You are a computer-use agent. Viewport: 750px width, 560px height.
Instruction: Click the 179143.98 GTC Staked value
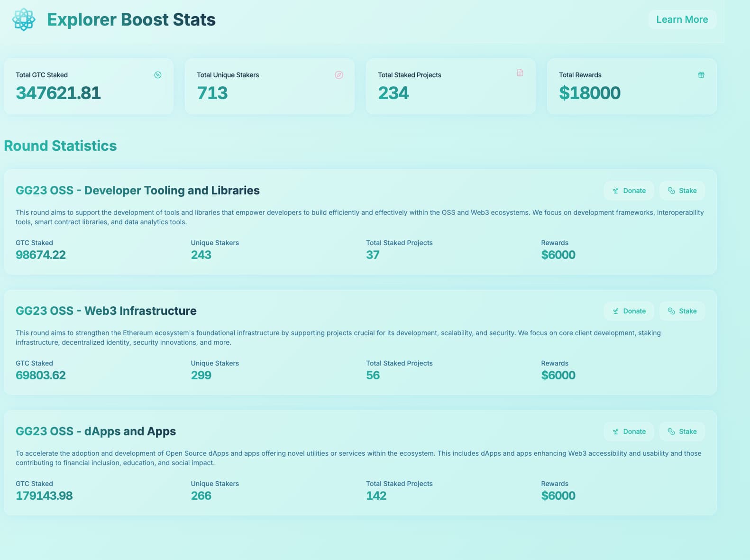tap(44, 496)
